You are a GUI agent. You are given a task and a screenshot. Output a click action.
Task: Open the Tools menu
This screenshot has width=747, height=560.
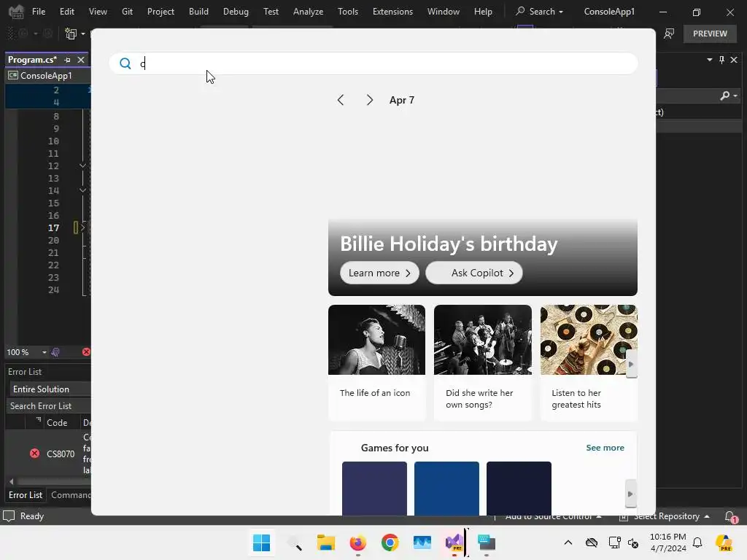[x=348, y=12]
